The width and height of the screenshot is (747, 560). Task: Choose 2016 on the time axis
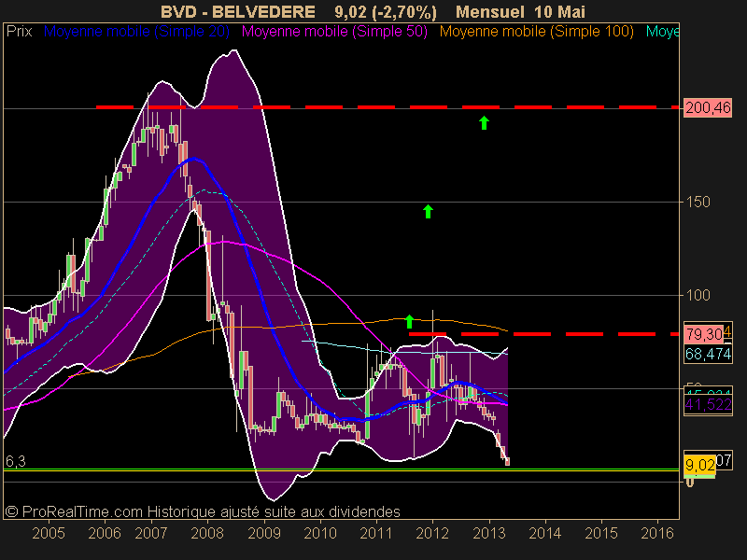click(657, 533)
